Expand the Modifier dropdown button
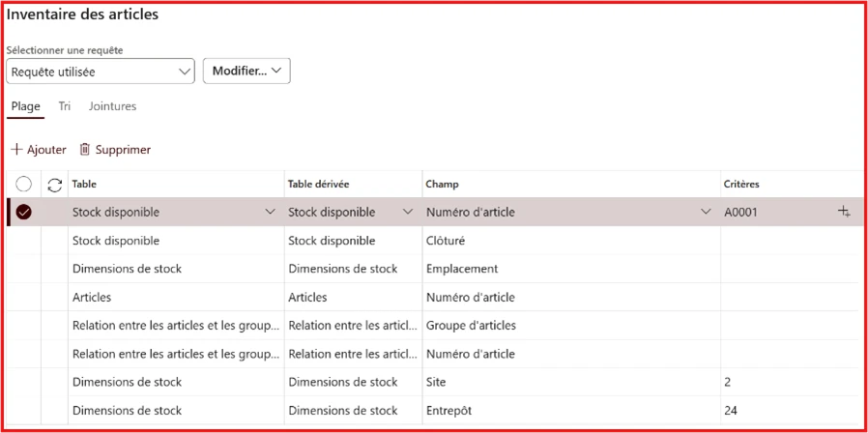Screen dimensions: 868x433 [246, 72]
